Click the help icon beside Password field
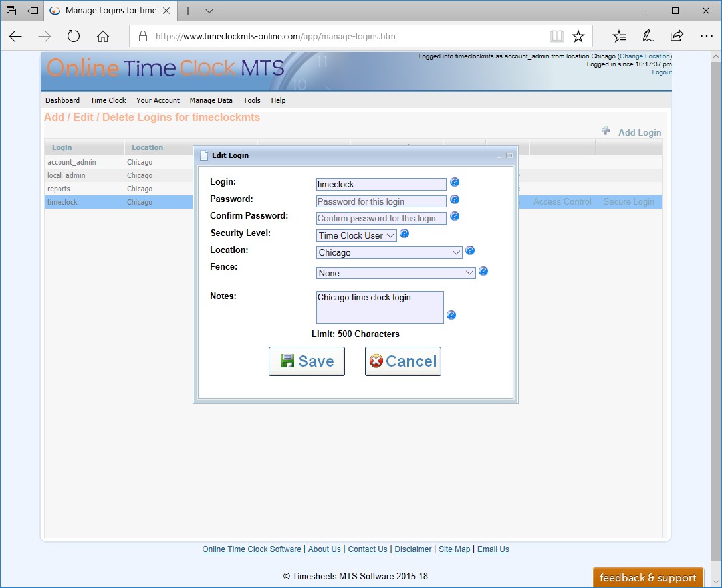Viewport: 722px width, 588px height. point(455,199)
